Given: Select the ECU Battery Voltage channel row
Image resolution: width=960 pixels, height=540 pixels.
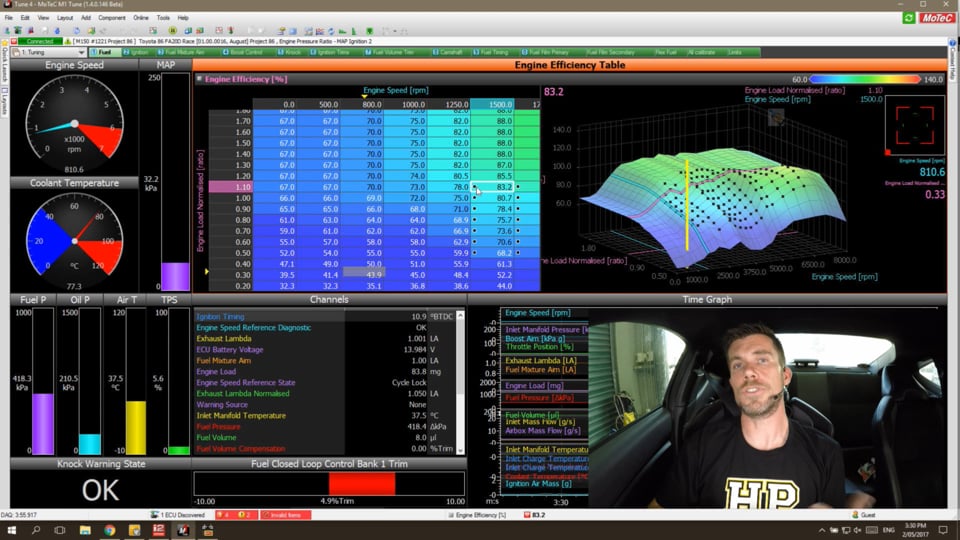Looking at the screenshot, I should (326, 350).
